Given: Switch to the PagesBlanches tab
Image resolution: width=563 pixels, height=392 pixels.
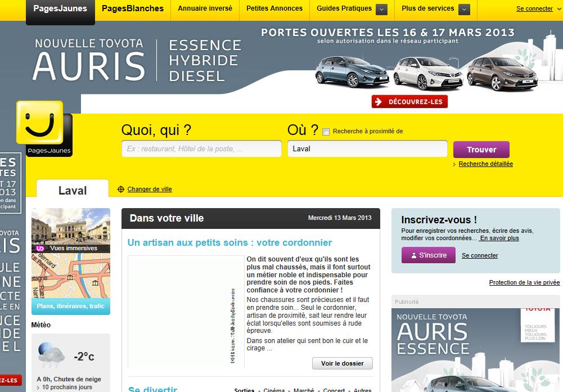Looking at the screenshot, I should pos(133,9).
